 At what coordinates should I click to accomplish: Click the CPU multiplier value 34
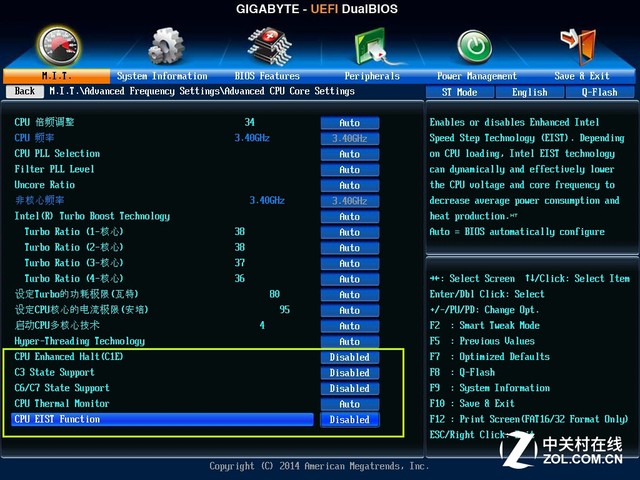(249, 122)
